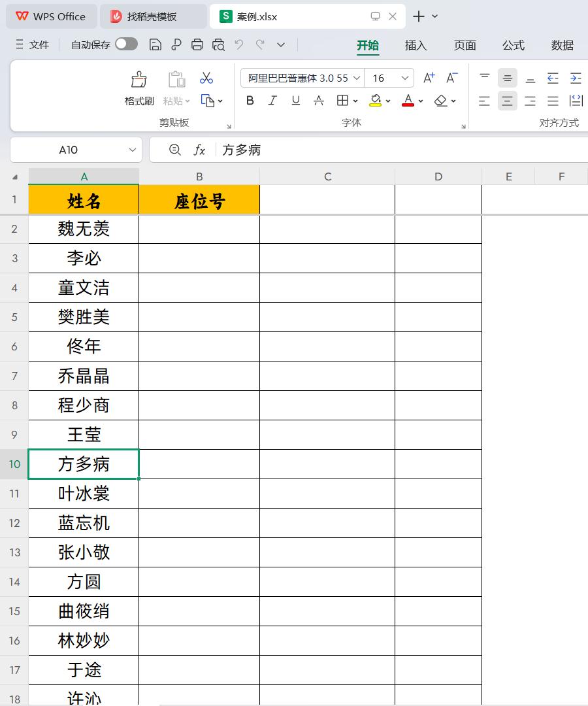Click the Copy icon in clipboard group
The image size is (588, 706).
pos(207,101)
